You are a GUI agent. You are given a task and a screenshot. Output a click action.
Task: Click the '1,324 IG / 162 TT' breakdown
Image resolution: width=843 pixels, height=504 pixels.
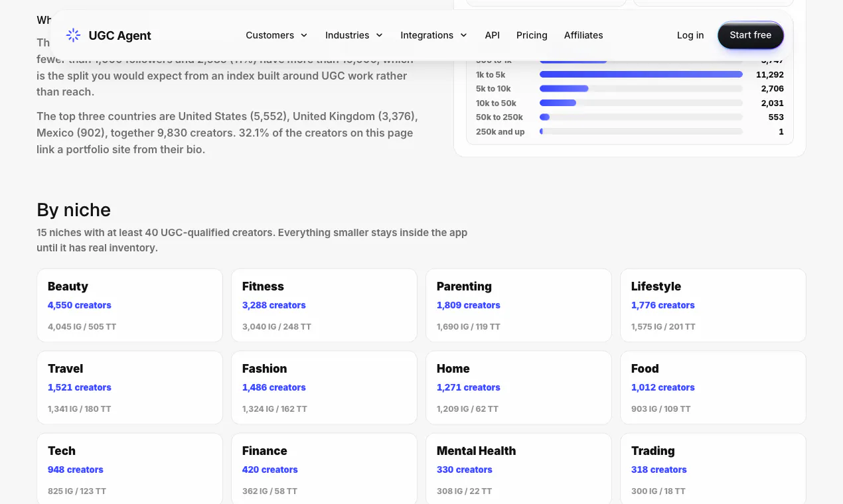click(x=274, y=409)
